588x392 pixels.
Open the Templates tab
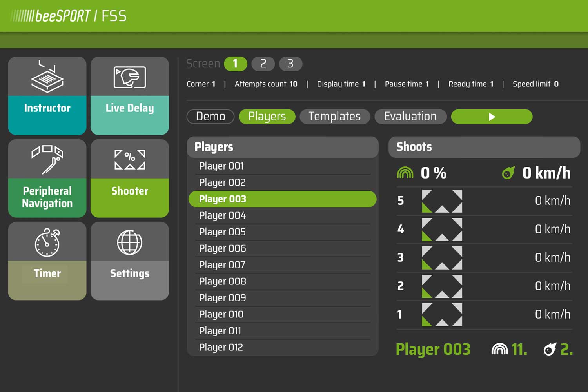[x=334, y=117]
